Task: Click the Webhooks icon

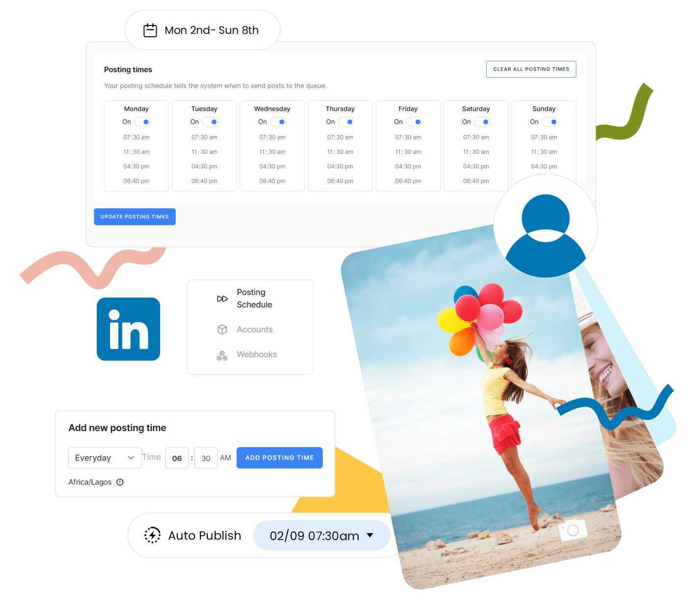Action: [222, 355]
